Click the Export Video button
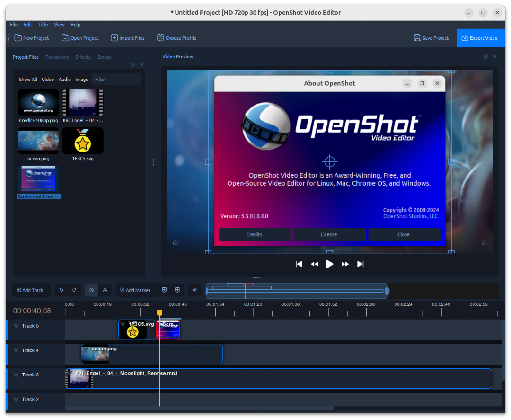Screen dimensions: 511x420 tap(481, 38)
